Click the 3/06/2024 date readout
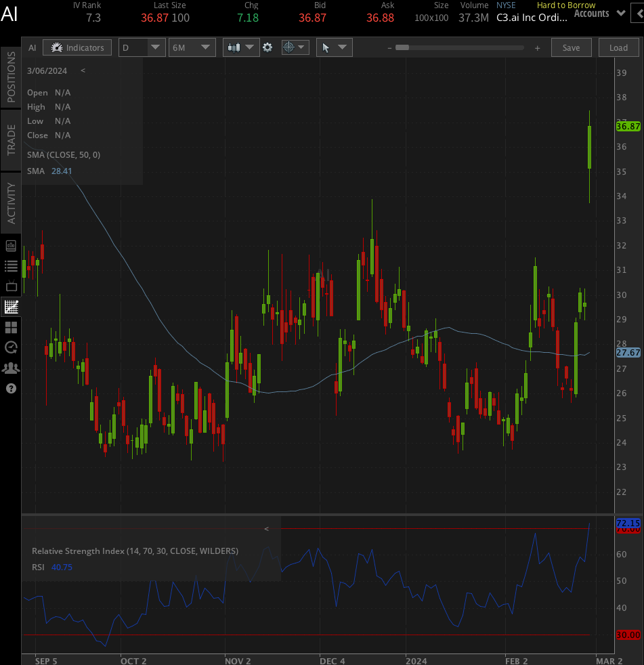 [x=47, y=71]
